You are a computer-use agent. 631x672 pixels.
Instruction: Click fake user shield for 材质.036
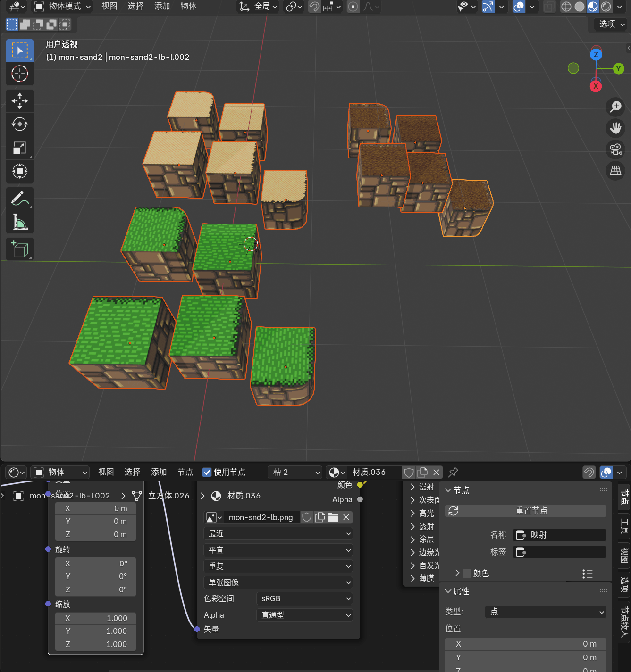coord(409,472)
